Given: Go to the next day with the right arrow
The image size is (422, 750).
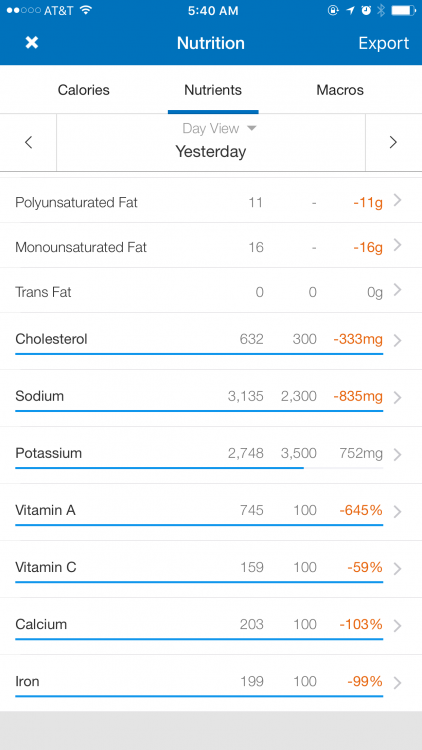Looking at the screenshot, I should pos(393,142).
